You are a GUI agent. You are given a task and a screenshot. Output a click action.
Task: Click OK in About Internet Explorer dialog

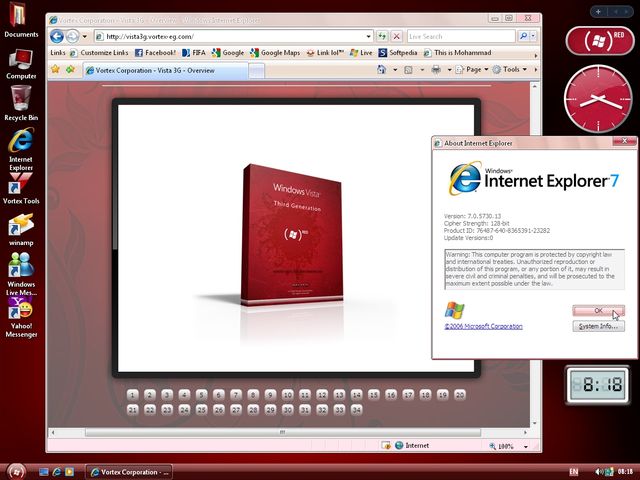point(598,311)
